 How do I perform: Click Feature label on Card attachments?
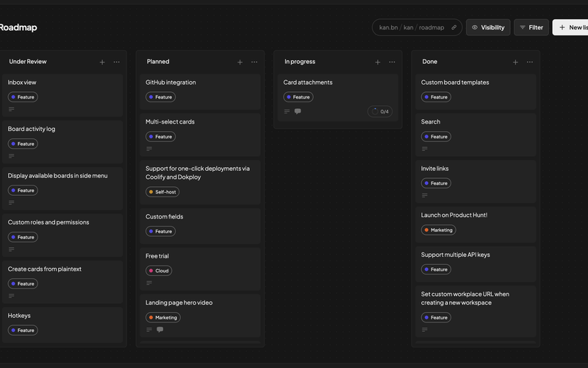[x=298, y=97]
